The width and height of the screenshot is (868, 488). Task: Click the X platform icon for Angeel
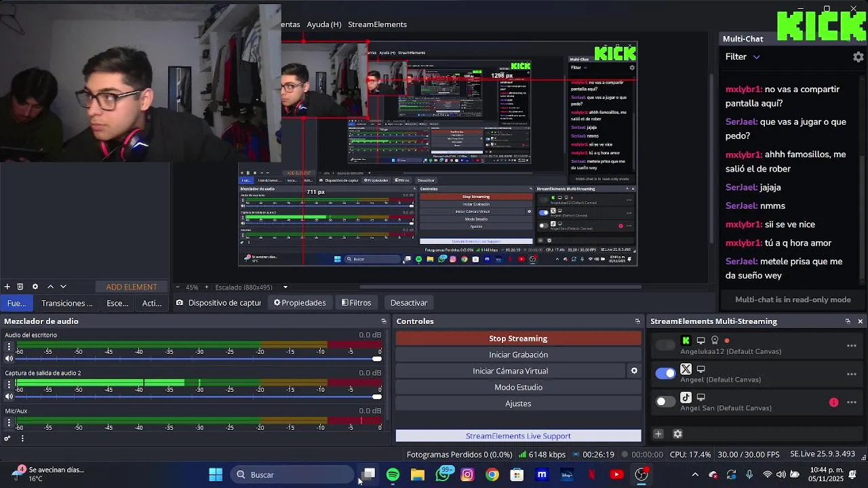(686, 369)
